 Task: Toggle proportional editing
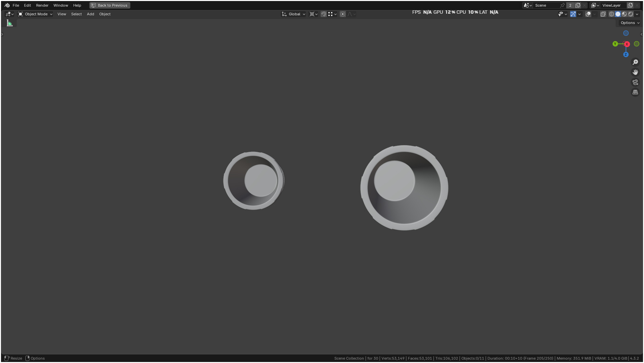[x=343, y=14]
